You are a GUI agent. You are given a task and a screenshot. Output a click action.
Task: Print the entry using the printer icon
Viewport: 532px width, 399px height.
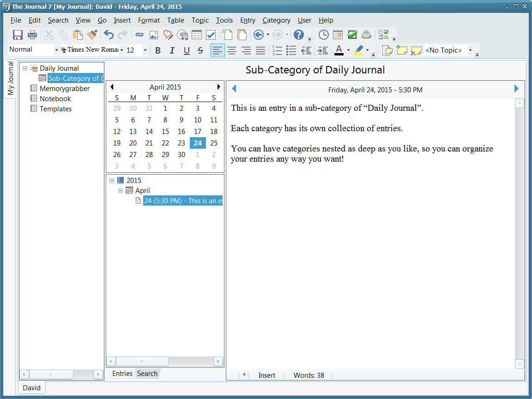tap(32, 35)
